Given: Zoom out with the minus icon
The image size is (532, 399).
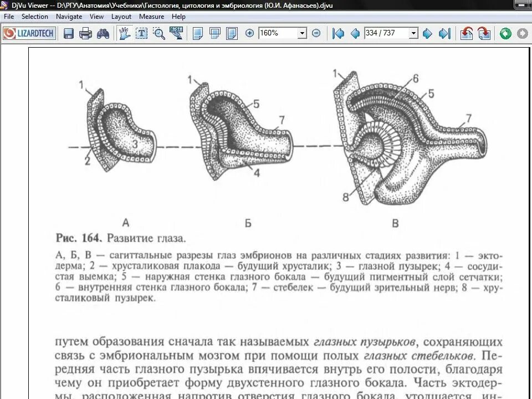Looking at the screenshot, I should click(x=316, y=33).
